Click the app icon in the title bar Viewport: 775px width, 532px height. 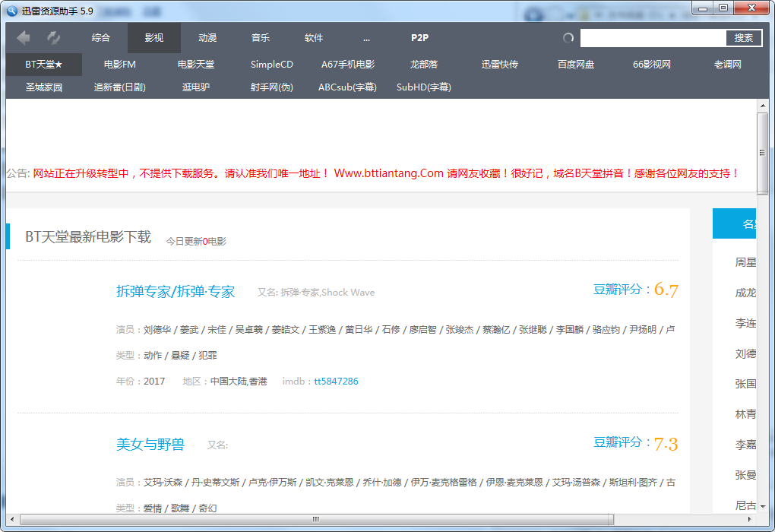11,9
